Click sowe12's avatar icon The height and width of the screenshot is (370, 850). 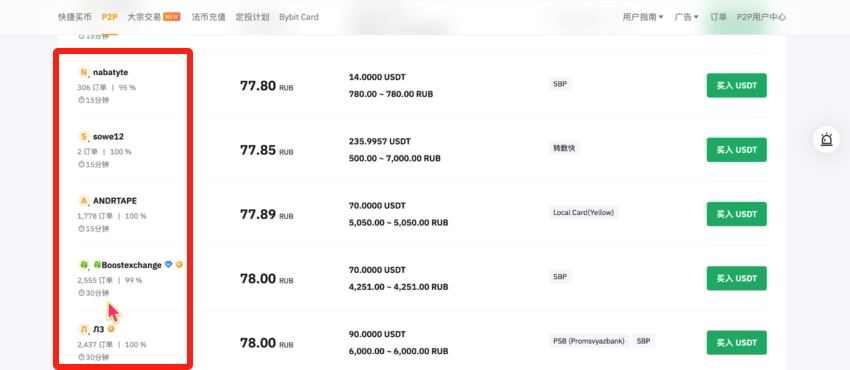point(83,137)
